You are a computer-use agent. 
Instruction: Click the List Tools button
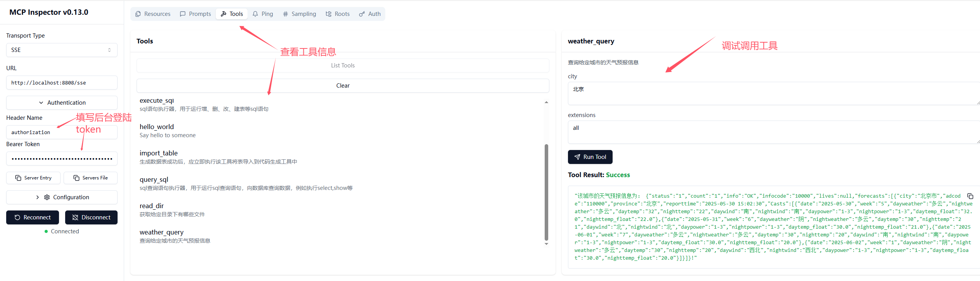(x=343, y=66)
